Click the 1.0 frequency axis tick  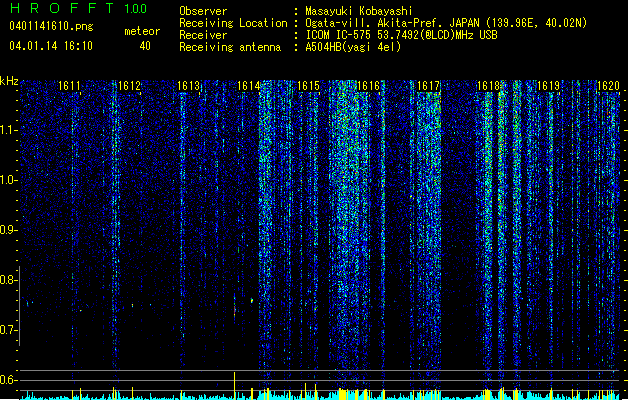[x=9, y=180]
